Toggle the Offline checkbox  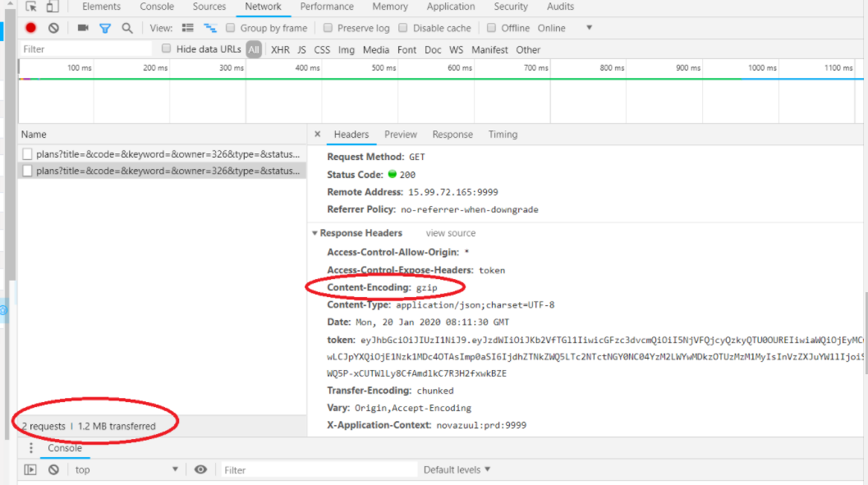pos(491,28)
